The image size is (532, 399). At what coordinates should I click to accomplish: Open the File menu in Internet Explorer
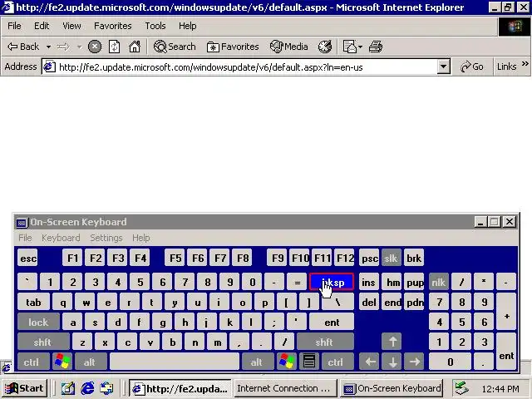pyautogui.click(x=14, y=26)
